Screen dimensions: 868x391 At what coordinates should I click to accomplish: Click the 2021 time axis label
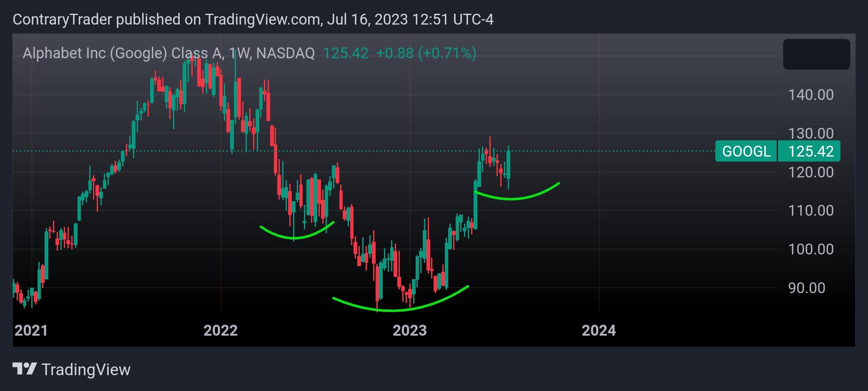[31, 331]
